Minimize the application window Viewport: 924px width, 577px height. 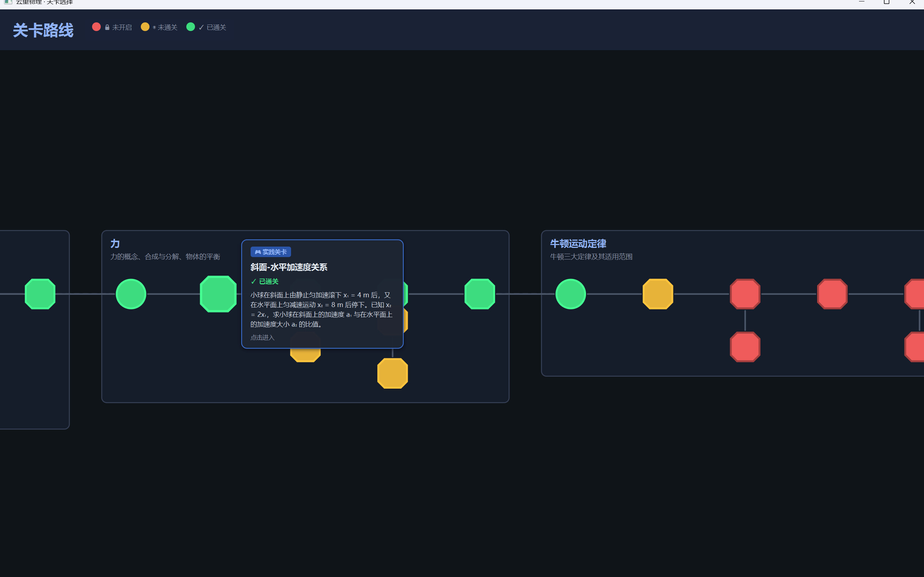pos(862,2)
